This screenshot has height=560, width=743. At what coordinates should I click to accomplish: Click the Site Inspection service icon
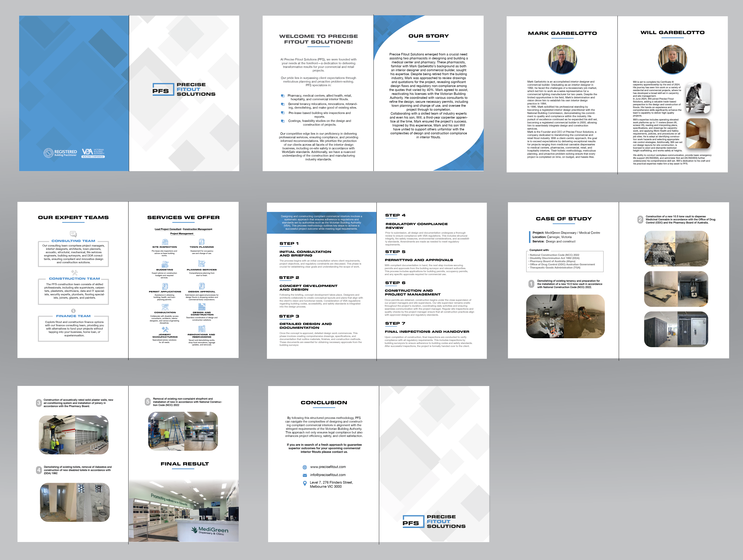pyautogui.click(x=165, y=242)
